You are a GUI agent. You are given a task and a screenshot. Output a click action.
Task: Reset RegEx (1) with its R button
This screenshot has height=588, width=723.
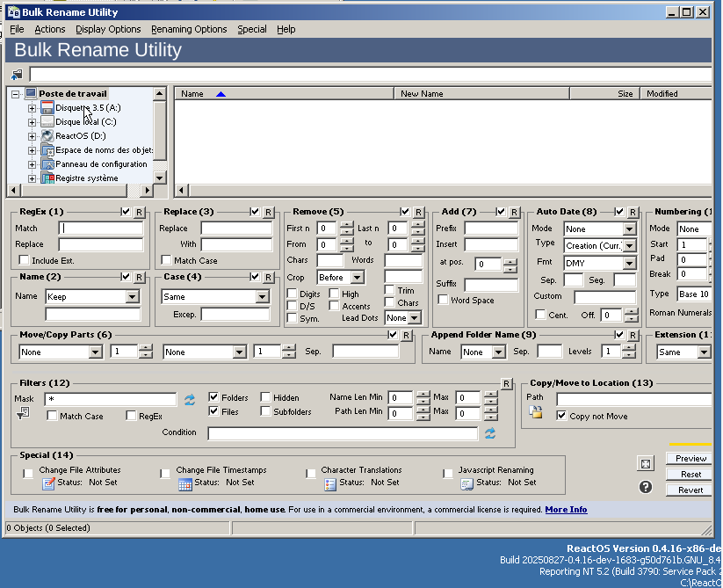140,212
